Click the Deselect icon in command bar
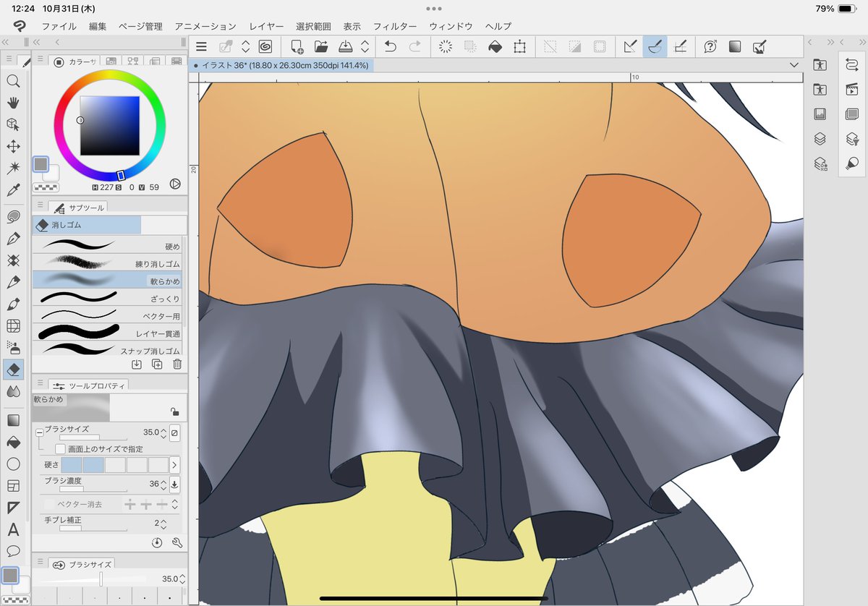Screen dimensions: 868x606 pos(551,46)
